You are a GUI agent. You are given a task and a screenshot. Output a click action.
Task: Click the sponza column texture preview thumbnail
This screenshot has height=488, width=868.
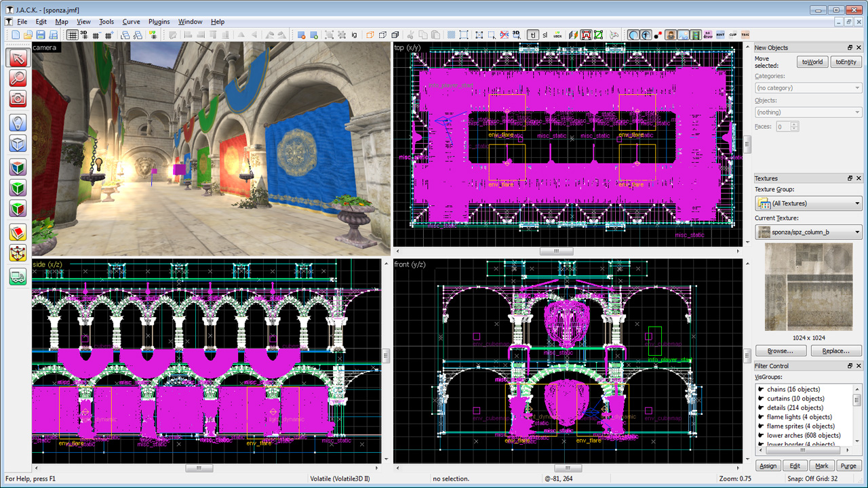[x=808, y=287]
